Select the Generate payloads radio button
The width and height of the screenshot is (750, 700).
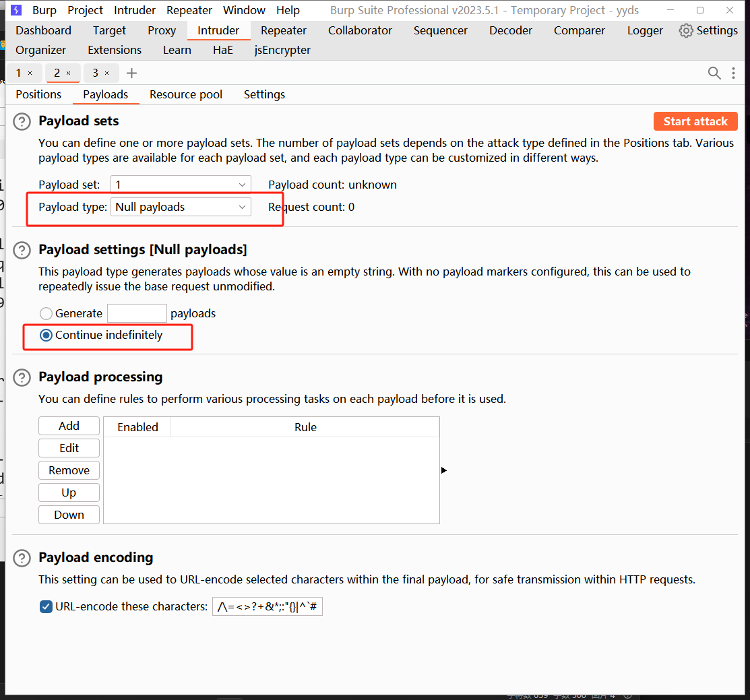point(46,314)
